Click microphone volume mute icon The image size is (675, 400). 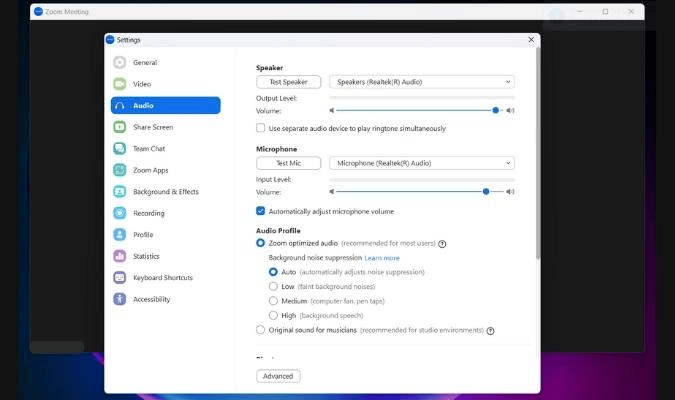pyautogui.click(x=331, y=192)
